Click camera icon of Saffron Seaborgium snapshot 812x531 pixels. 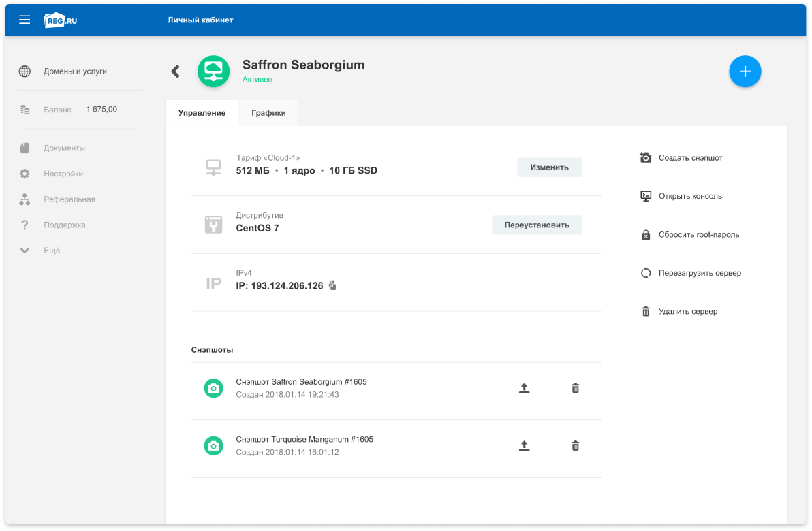click(x=213, y=388)
